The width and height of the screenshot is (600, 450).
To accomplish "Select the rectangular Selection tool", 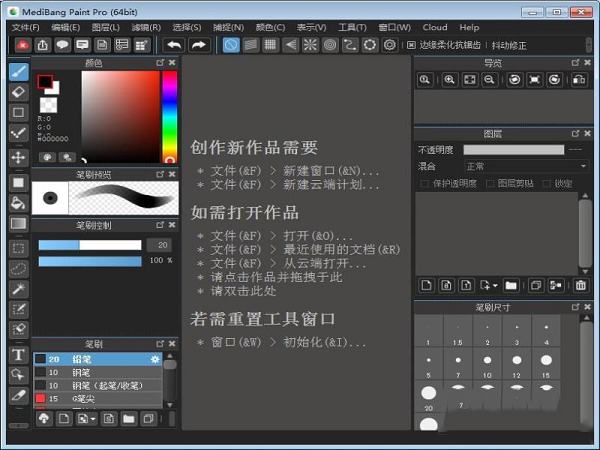I will tap(19, 248).
